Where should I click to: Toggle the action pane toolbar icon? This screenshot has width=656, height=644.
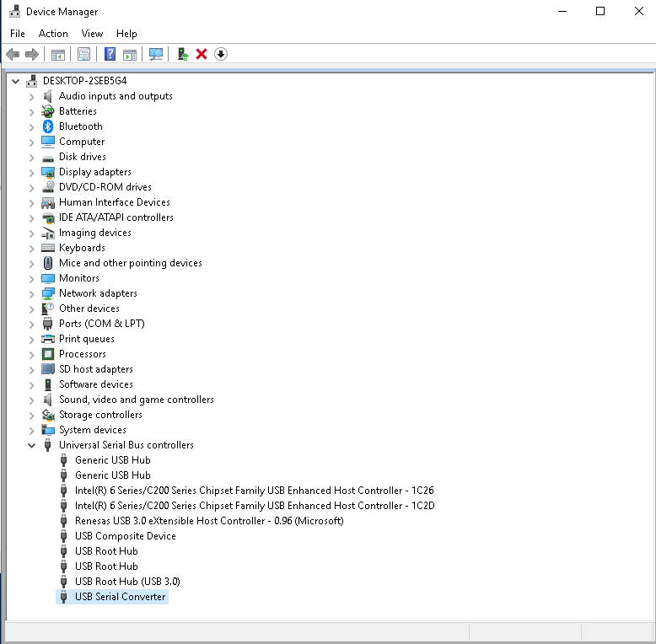pos(130,54)
